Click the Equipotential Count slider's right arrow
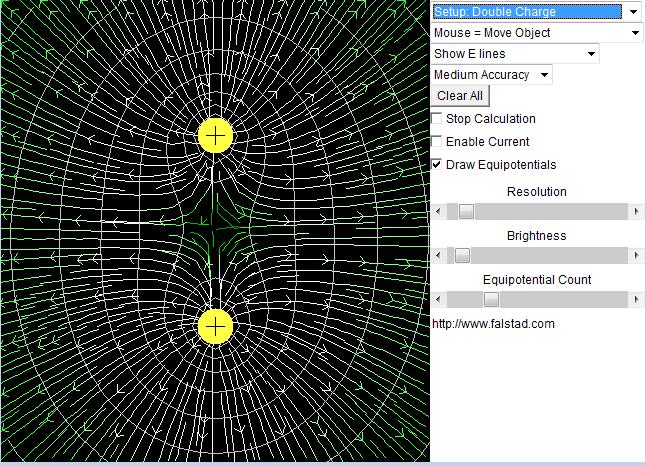The width and height of the screenshot is (646, 466). click(636, 299)
